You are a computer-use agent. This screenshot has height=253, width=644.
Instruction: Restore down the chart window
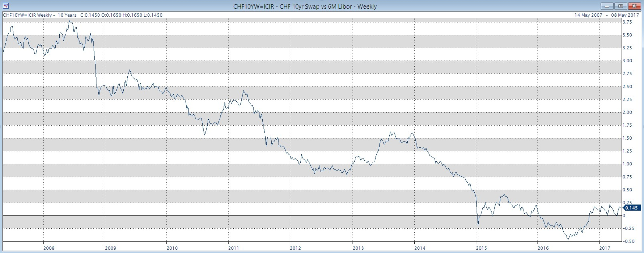coord(620,6)
